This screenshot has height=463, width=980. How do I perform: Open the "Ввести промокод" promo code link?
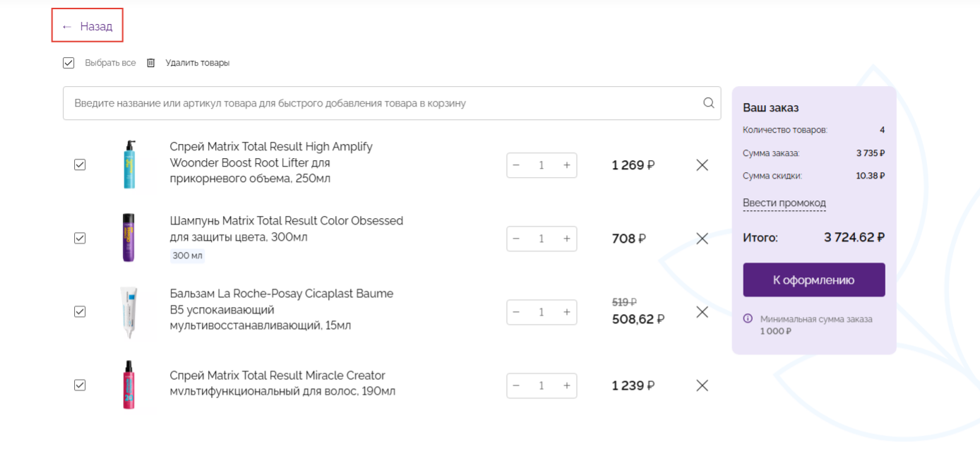click(x=784, y=203)
